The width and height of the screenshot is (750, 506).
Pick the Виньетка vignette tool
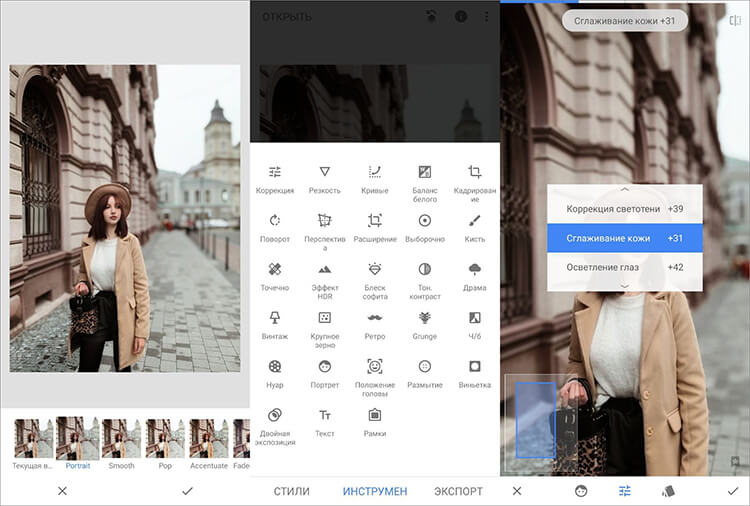pos(474,367)
